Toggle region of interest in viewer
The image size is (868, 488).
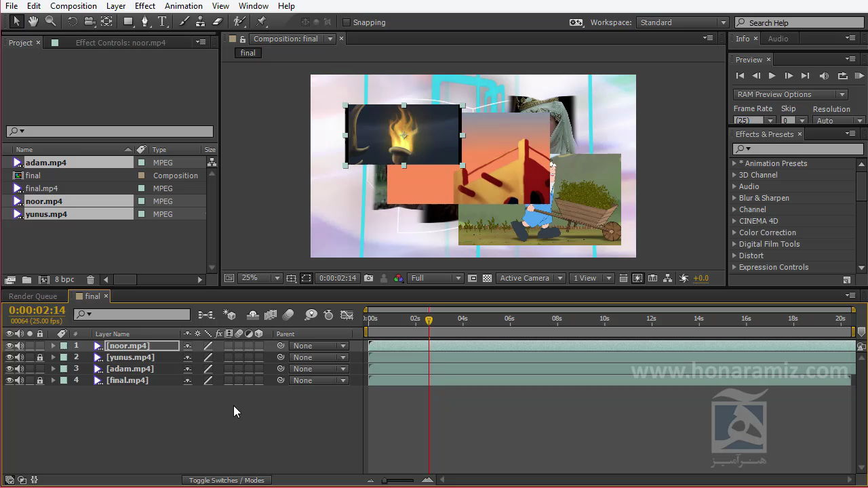tap(307, 278)
